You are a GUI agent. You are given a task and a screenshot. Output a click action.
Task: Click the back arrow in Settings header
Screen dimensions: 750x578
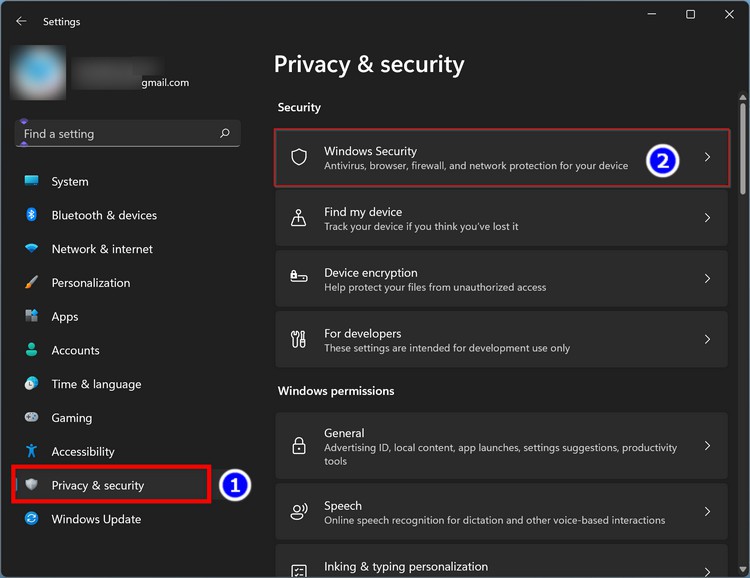pyautogui.click(x=21, y=21)
